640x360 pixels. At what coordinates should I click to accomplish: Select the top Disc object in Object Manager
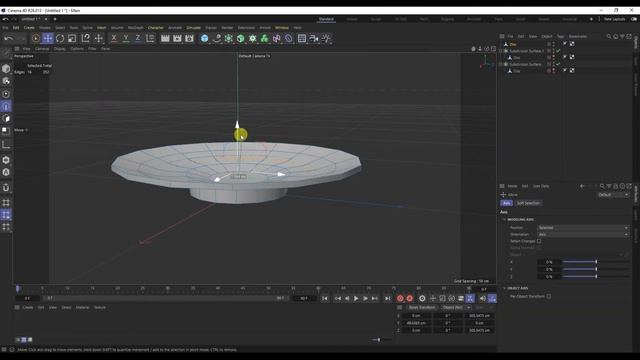tap(513, 44)
